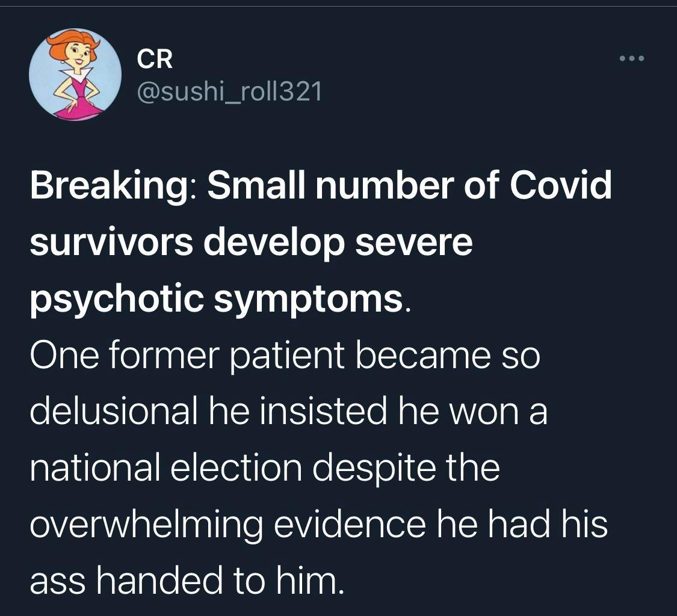Click the bold phrase "psychotic symptoms"
The image size is (677, 616).
[x=217, y=299]
